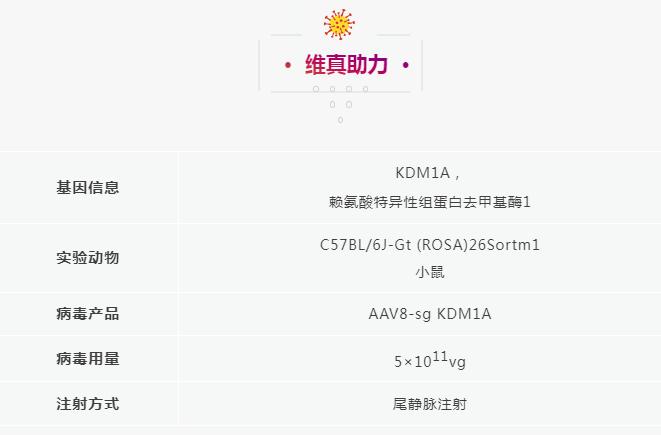The image size is (661, 435).
Task: Click the 基因信息 row label
Action: pyautogui.click(x=88, y=187)
